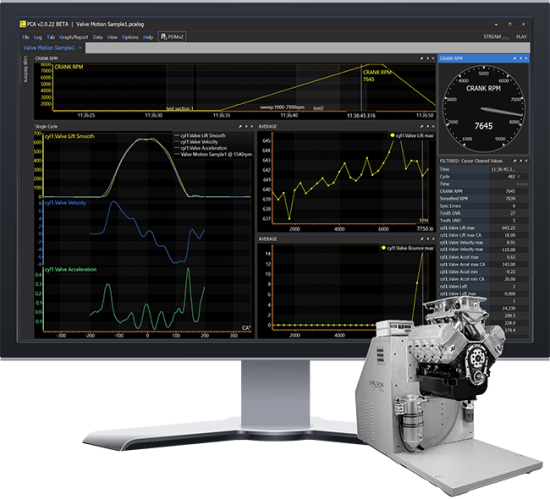This screenshot has width=550, height=499.
Task: Pin the CRANK RPM gauge panel
Action: (514, 58)
